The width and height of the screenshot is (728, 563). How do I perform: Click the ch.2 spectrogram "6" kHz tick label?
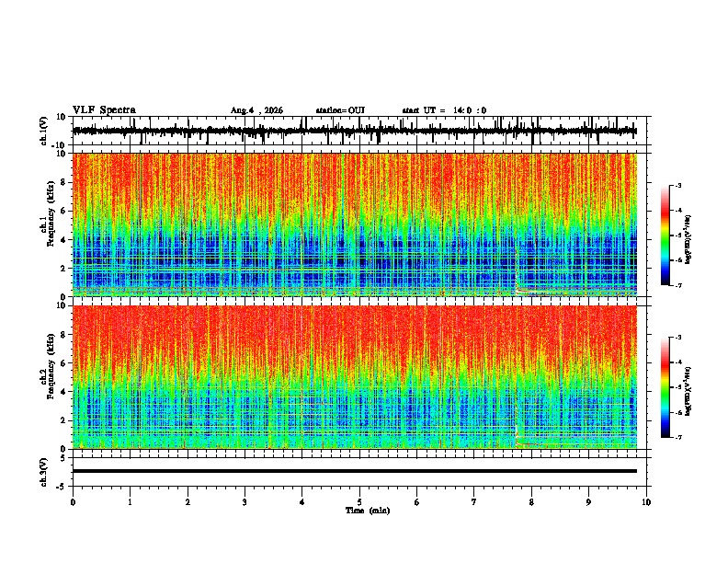pos(64,363)
